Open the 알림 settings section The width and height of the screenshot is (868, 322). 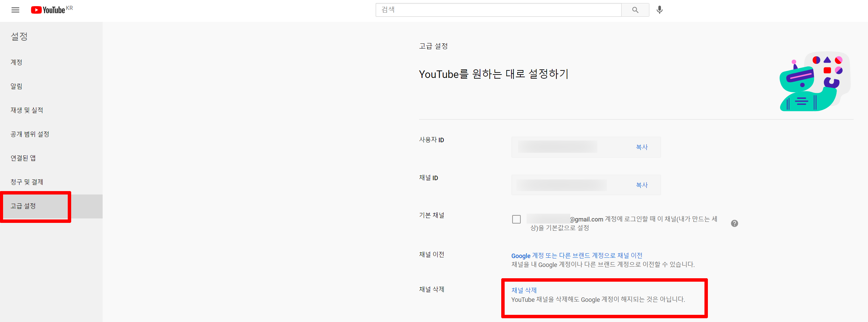51,86
